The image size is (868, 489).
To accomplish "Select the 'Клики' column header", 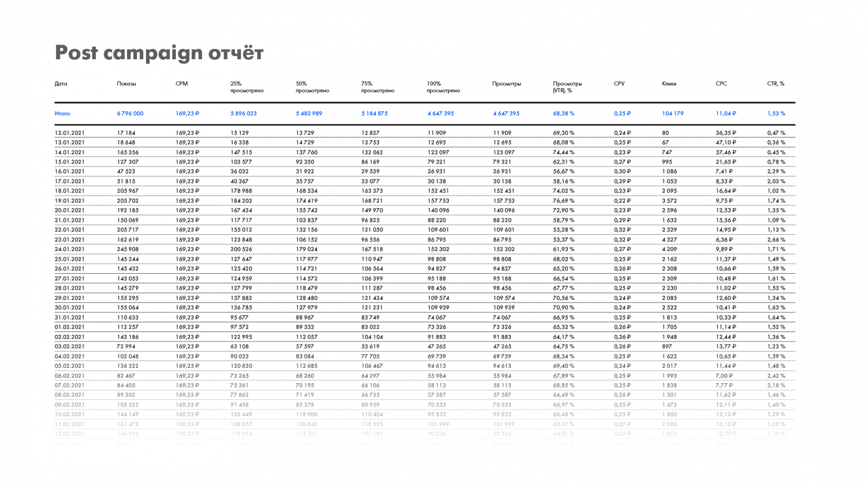I will 669,84.
